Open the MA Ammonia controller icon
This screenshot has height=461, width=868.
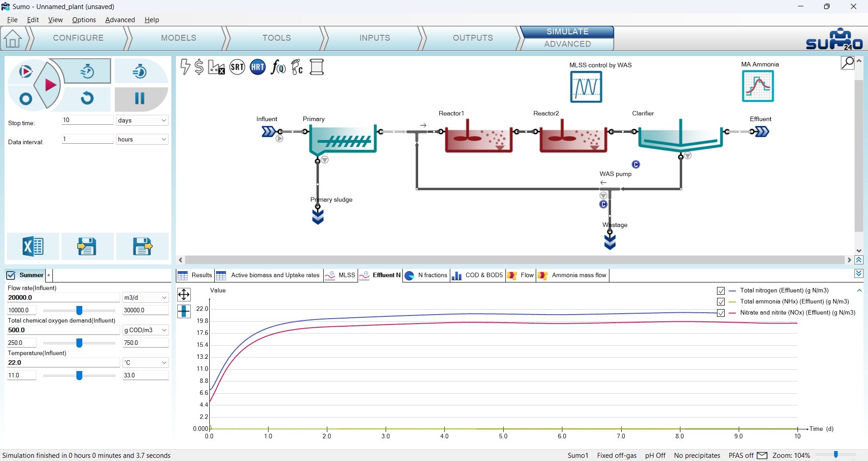(758, 86)
